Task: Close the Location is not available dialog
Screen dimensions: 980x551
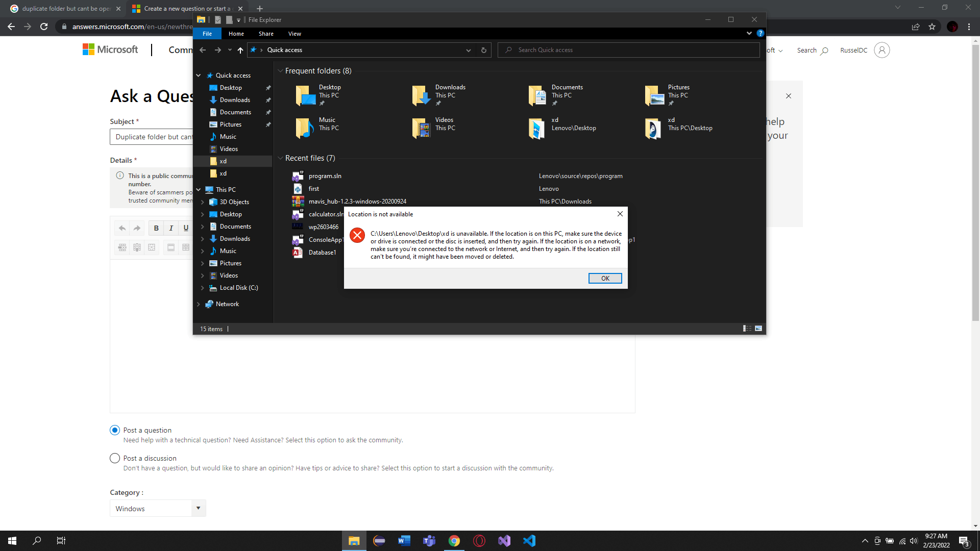Action: pos(620,214)
